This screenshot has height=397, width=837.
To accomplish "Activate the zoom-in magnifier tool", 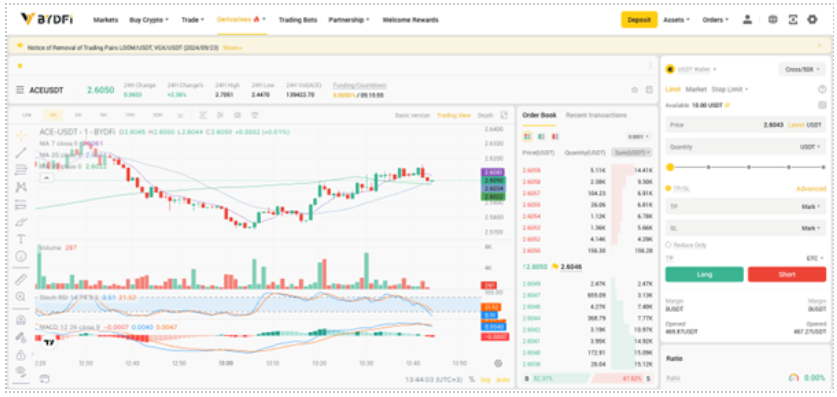I will point(21,296).
